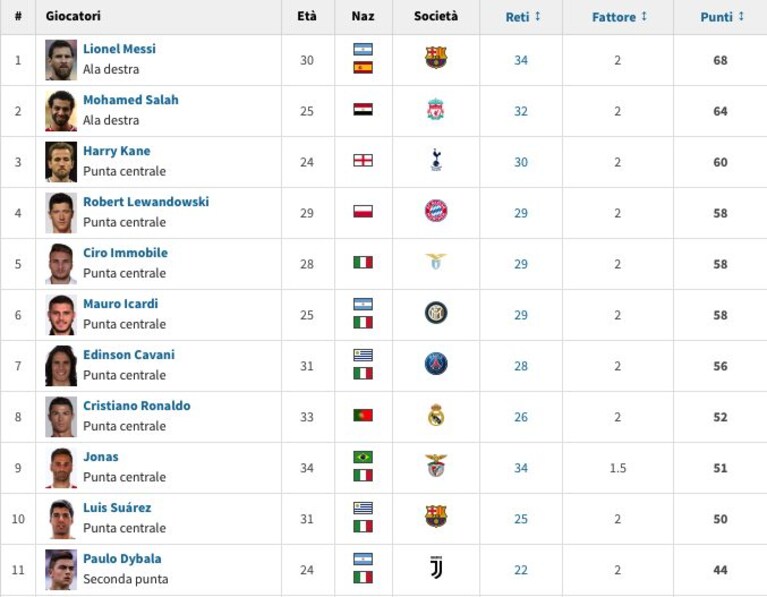The image size is (767, 597).
Task: Open Cristiano Ronaldo's portrait thumbnail
Action: pyautogui.click(x=61, y=417)
